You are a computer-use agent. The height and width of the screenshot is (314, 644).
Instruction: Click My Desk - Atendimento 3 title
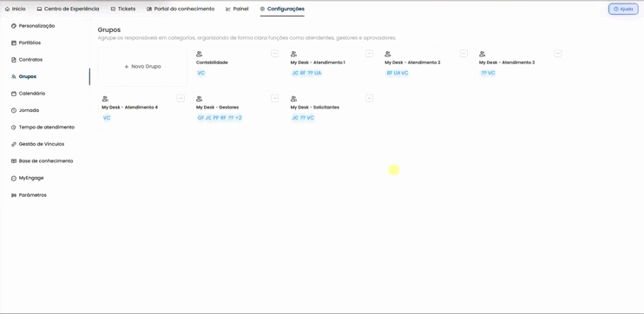(507, 62)
